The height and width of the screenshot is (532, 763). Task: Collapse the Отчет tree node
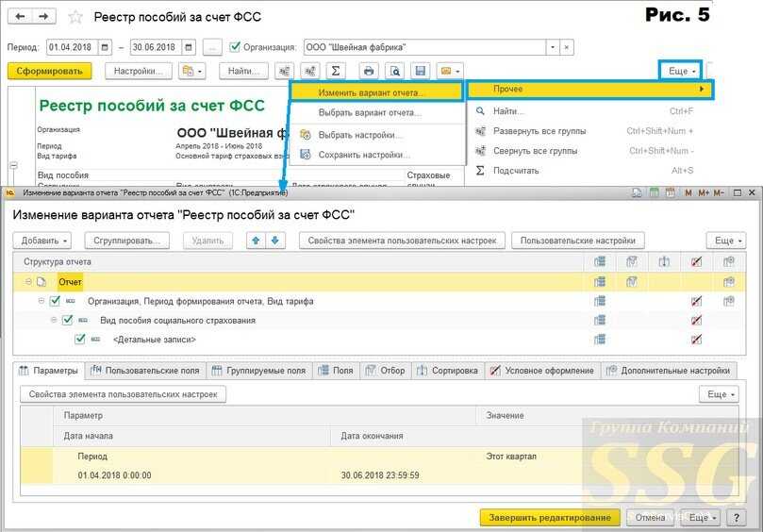(x=28, y=282)
